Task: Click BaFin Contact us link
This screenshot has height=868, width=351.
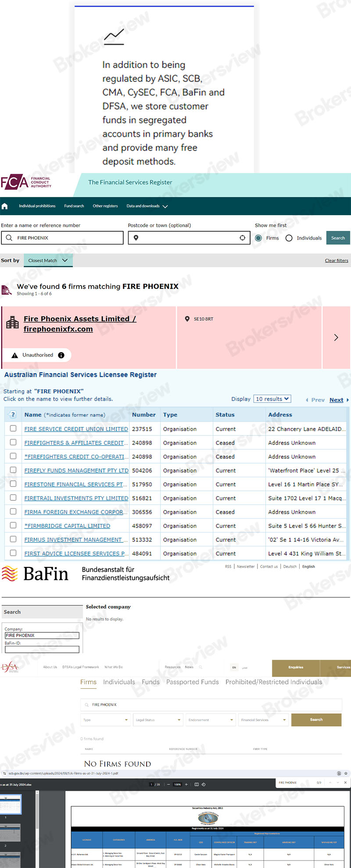Action: (269, 567)
